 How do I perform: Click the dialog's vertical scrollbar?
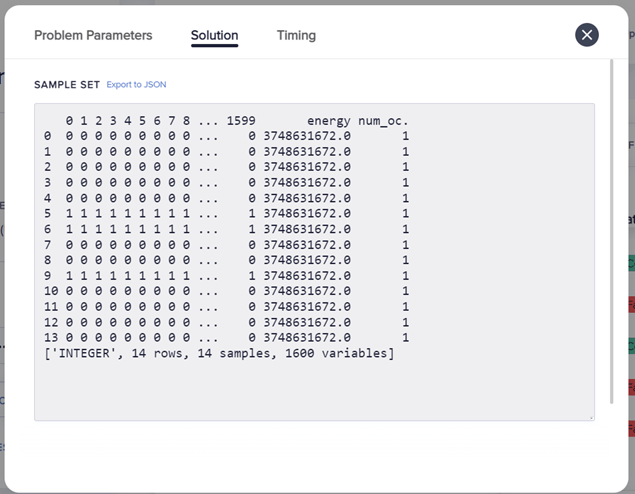pos(612,230)
